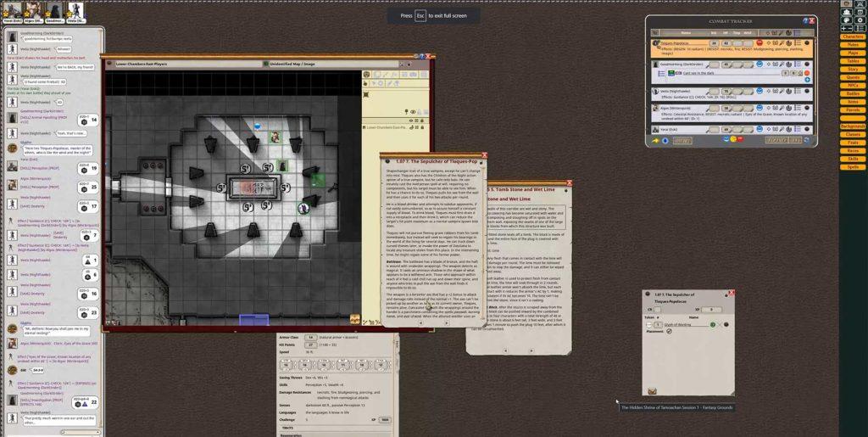Expand effects list on Tloques-Popolocas row
The image size is (868, 437).
click(798, 42)
